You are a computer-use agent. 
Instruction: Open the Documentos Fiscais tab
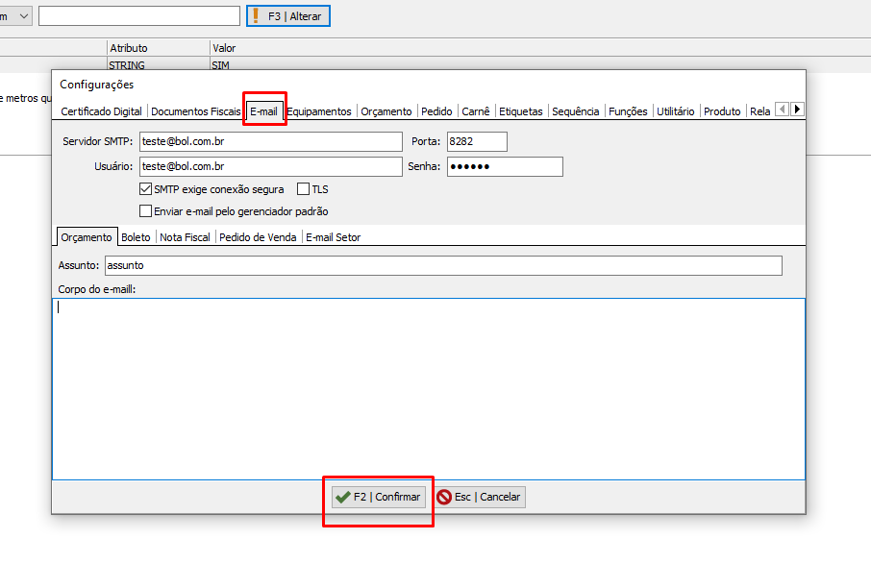tap(196, 111)
